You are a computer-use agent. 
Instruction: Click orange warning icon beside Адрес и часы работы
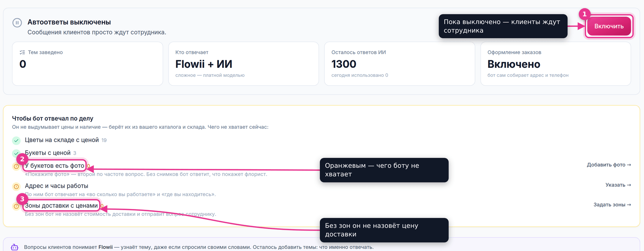point(16,186)
